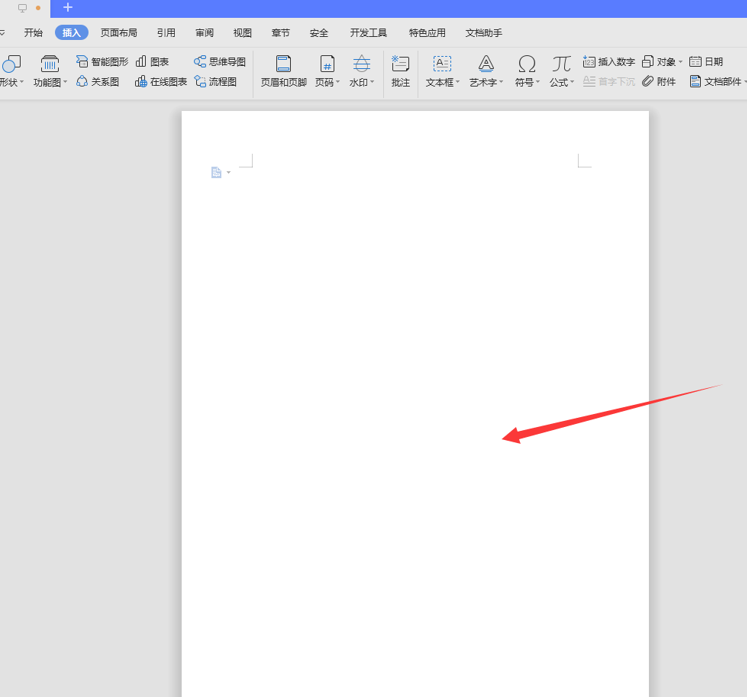Open the 引用 tab
Screen dimensions: 747x697
coord(166,32)
